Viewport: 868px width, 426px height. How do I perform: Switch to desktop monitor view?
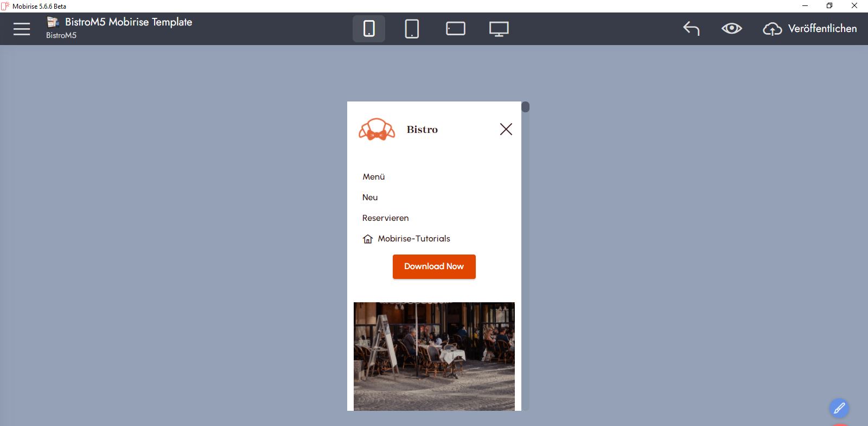499,29
